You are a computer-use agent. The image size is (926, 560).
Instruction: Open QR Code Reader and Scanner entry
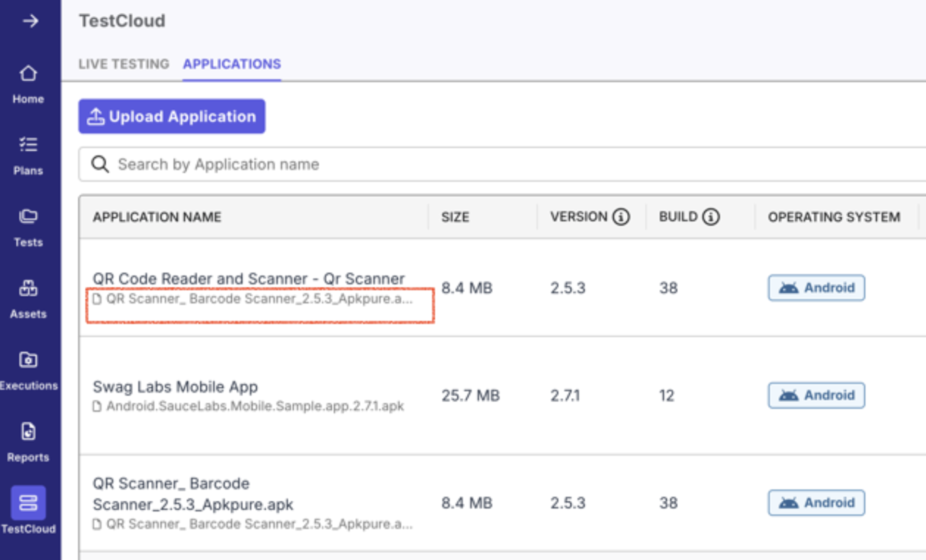(248, 279)
